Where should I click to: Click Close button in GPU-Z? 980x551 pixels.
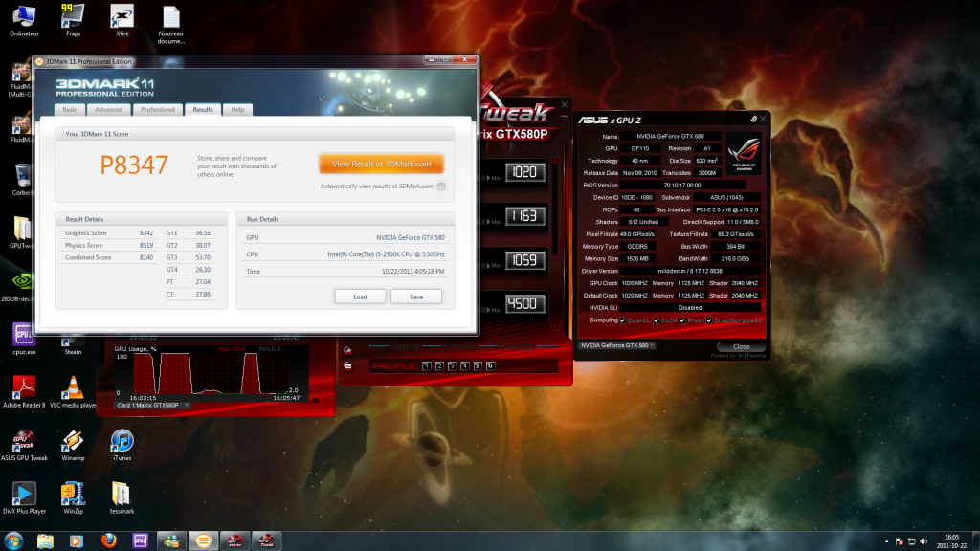click(x=742, y=346)
